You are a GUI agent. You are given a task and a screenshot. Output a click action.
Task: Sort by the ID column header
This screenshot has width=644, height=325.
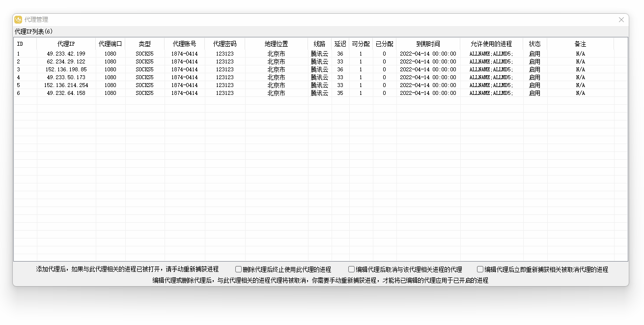pyautogui.click(x=26, y=44)
